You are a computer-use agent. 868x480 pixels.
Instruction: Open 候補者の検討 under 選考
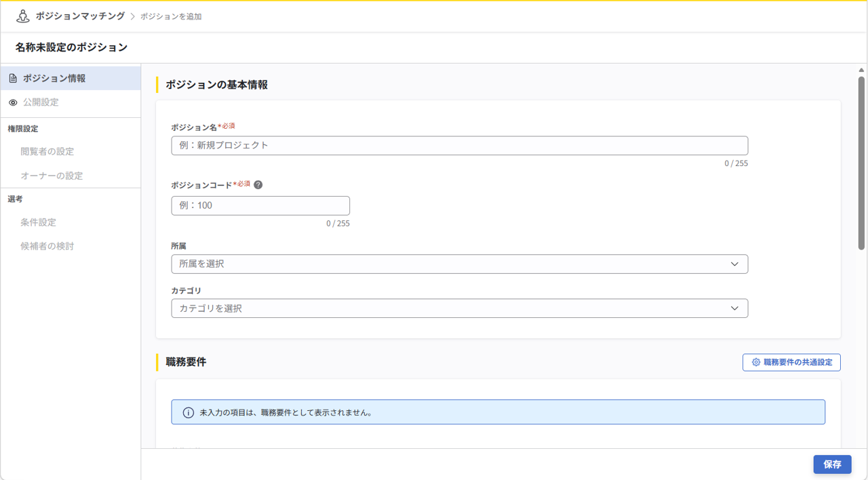47,246
